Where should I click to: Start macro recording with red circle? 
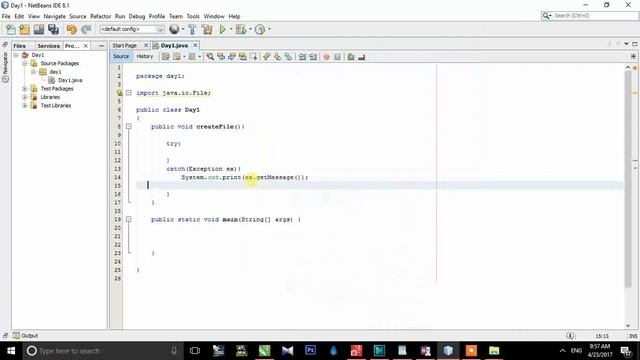point(326,57)
